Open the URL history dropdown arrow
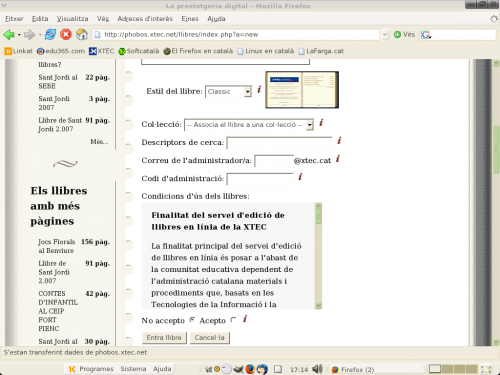 click(x=385, y=34)
